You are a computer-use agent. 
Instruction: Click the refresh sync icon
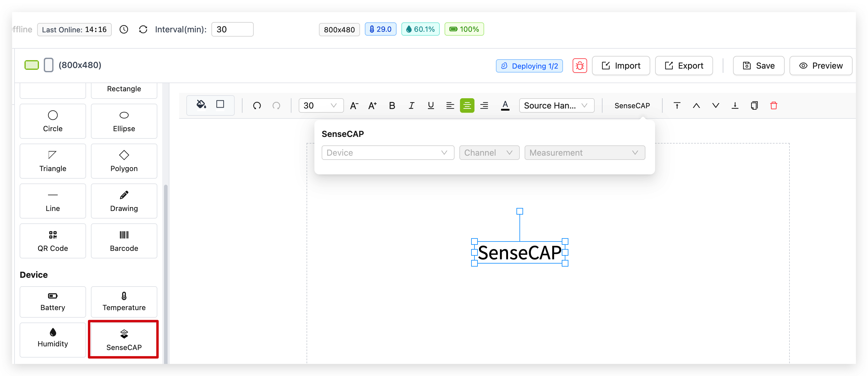pyautogui.click(x=143, y=29)
